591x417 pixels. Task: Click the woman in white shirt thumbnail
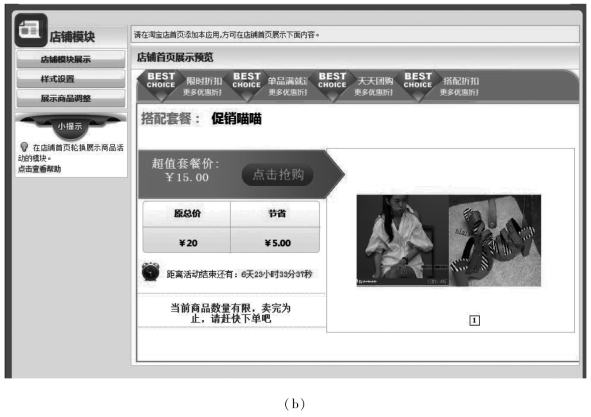[x=403, y=241]
